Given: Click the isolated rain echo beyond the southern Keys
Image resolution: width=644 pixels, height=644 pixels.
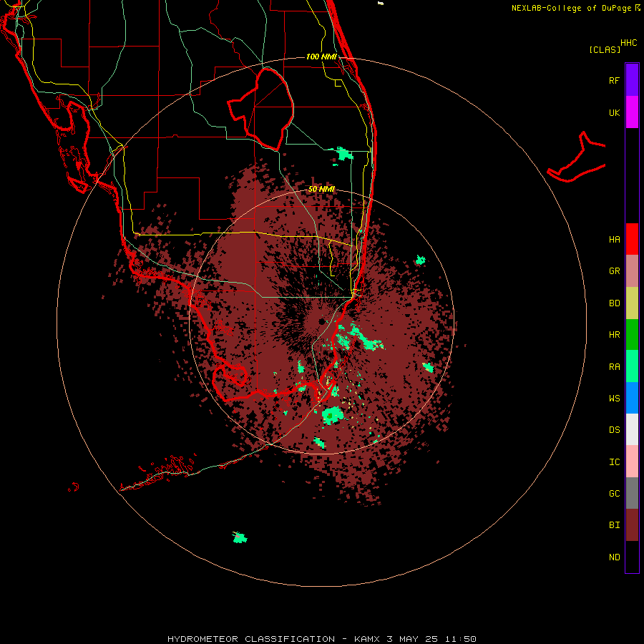Looking at the screenshot, I should click(x=240, y=537).
